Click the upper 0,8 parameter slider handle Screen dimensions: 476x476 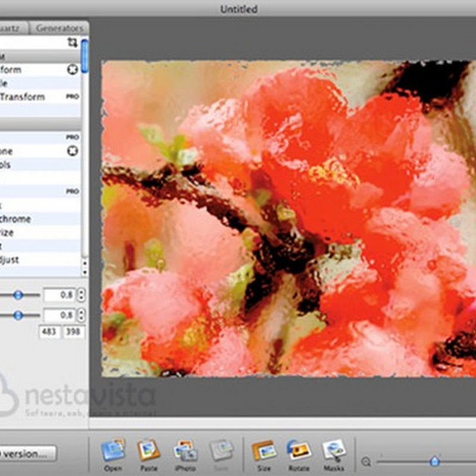(x=18, y=295)
